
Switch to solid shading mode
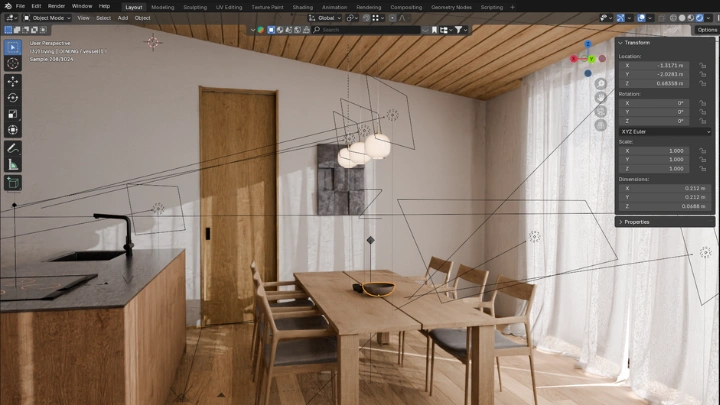[682, 18]
